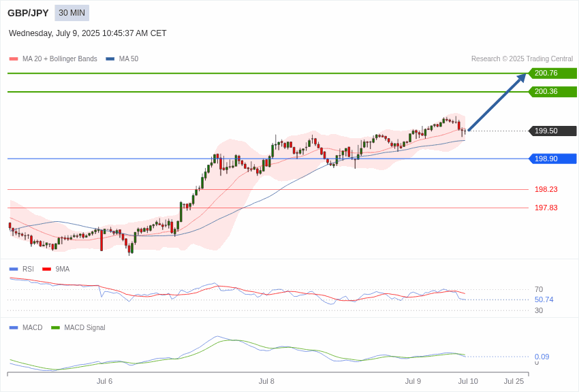
Task: Click the MA 50 legend swatch
Action: pos(110,59)
